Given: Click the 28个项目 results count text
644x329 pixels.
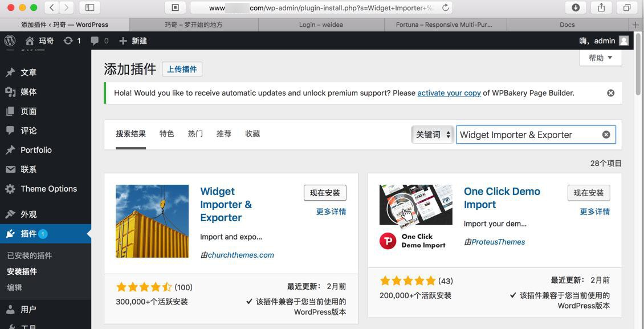Looking at the screenshot, I should [606, 164].
